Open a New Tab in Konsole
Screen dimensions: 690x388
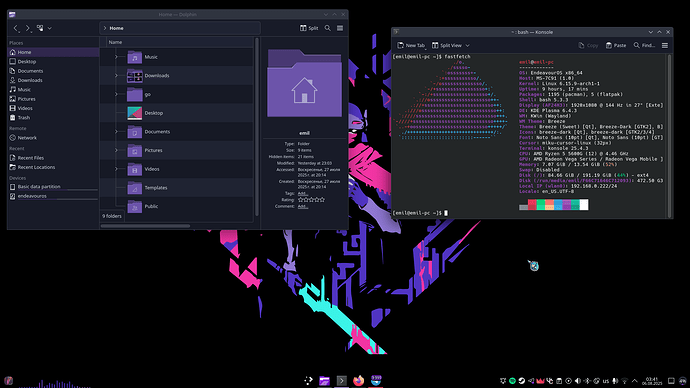[411, 45]
